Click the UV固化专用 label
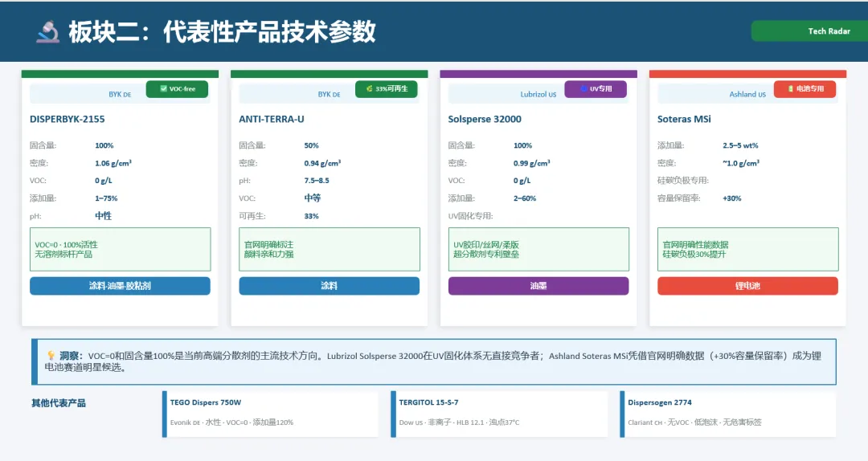The width and height of the screenshot is (868, 461). click(470, 216)
